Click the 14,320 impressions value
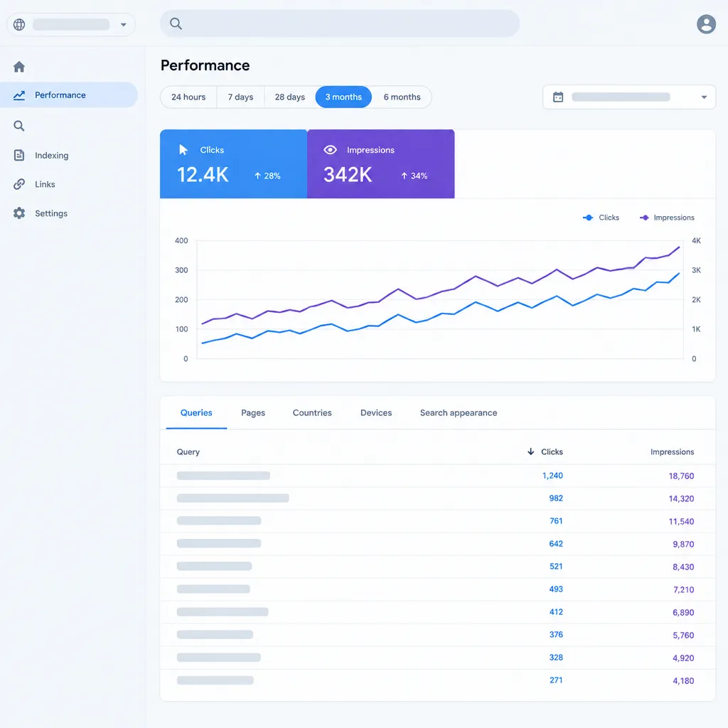Viewport: 728px width, 728px height. (x=681, y=498)
